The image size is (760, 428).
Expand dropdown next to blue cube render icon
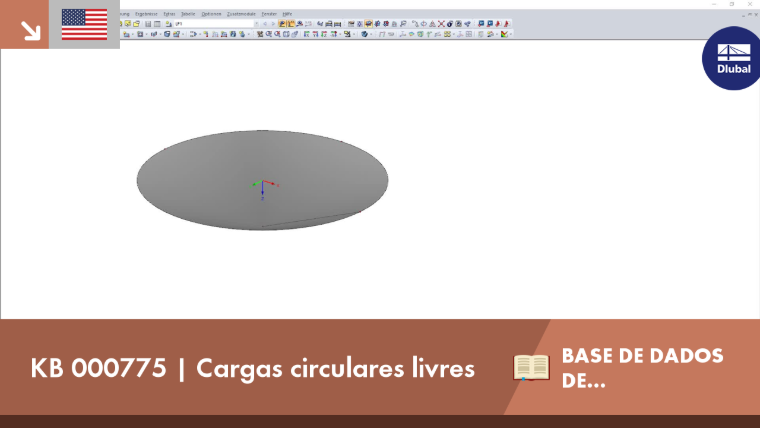[x=371, y=34]
